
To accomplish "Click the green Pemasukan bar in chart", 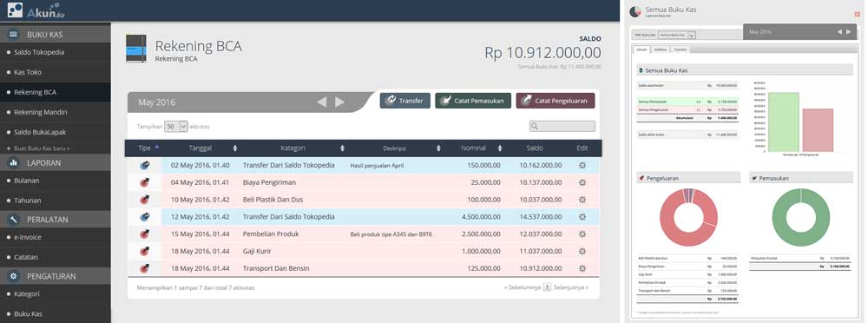I will pyautogui.click(x=783, y=122).
